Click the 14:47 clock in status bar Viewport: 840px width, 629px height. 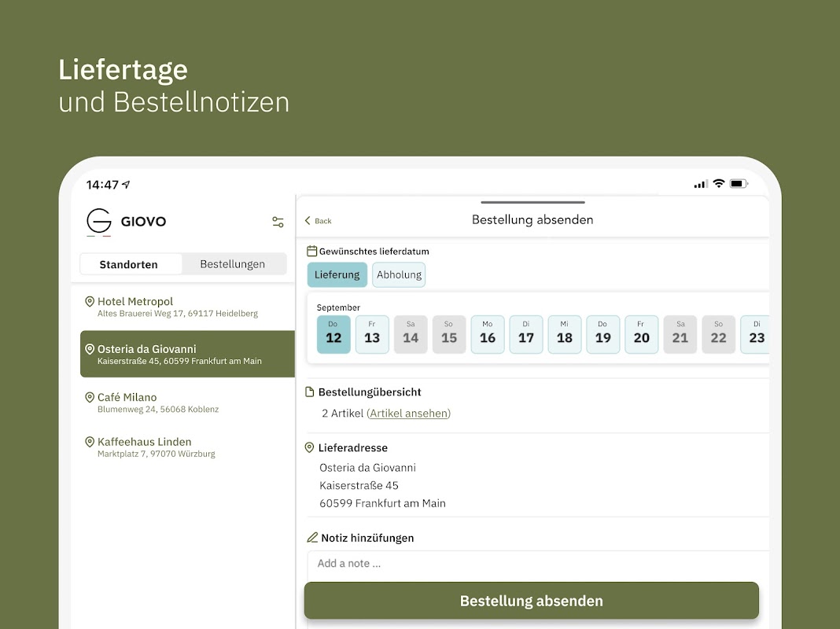coord(102,185)
